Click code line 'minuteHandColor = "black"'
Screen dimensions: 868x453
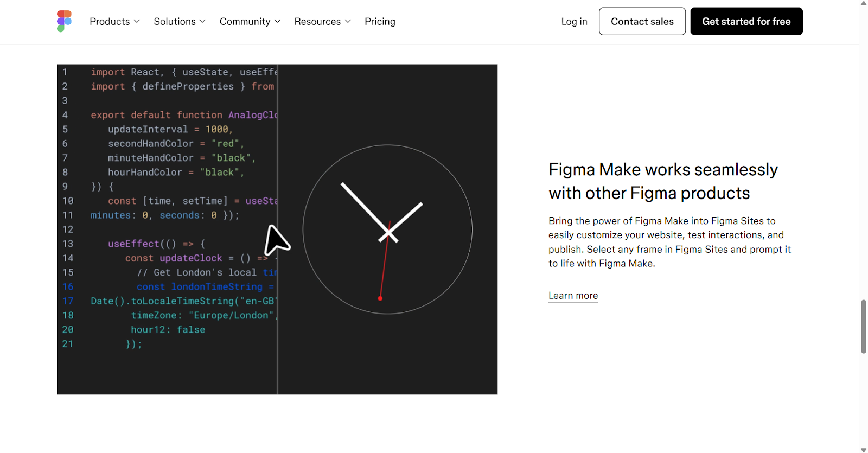182,158
